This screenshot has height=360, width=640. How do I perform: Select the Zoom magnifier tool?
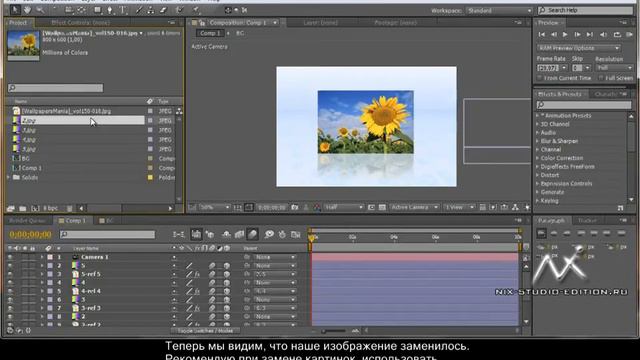click(40, 10)
